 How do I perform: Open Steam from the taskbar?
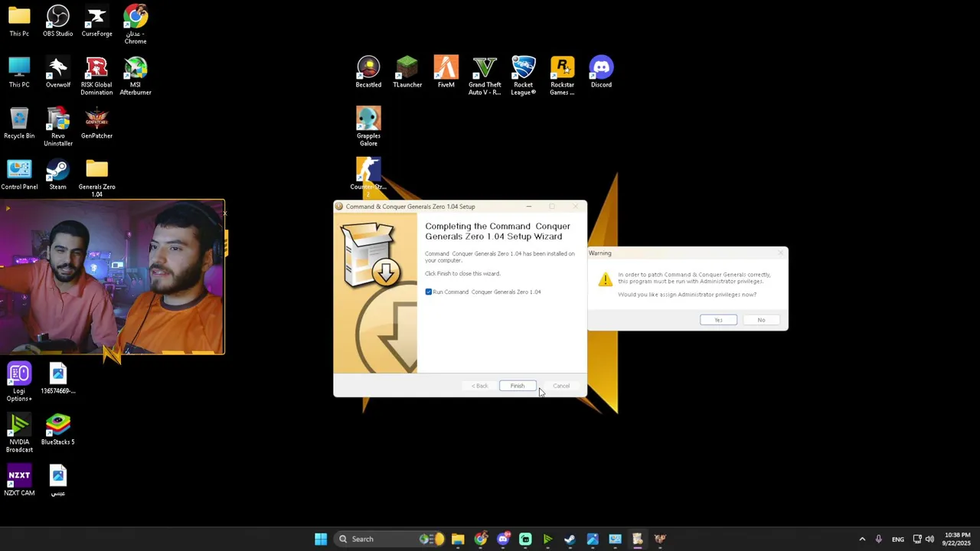[x=570, y=539]
